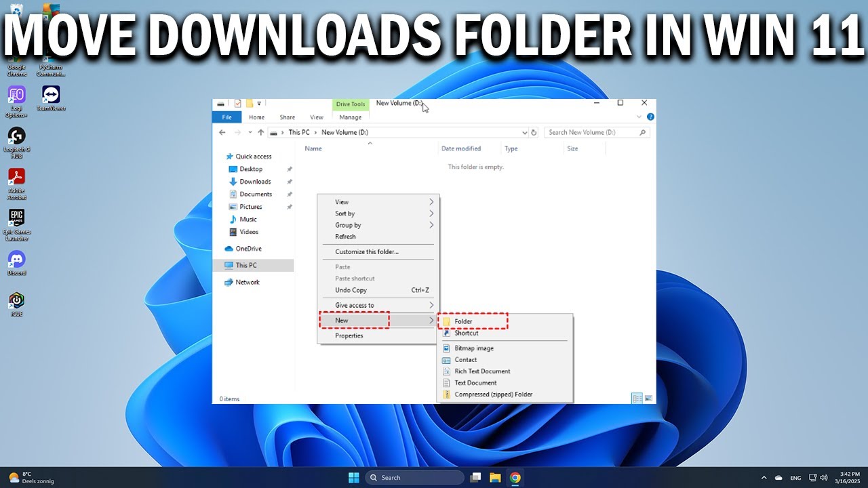This screenshot has width=868, height=488.
Task: Expand the View submenu in context menu
Action: pos(378,202)
